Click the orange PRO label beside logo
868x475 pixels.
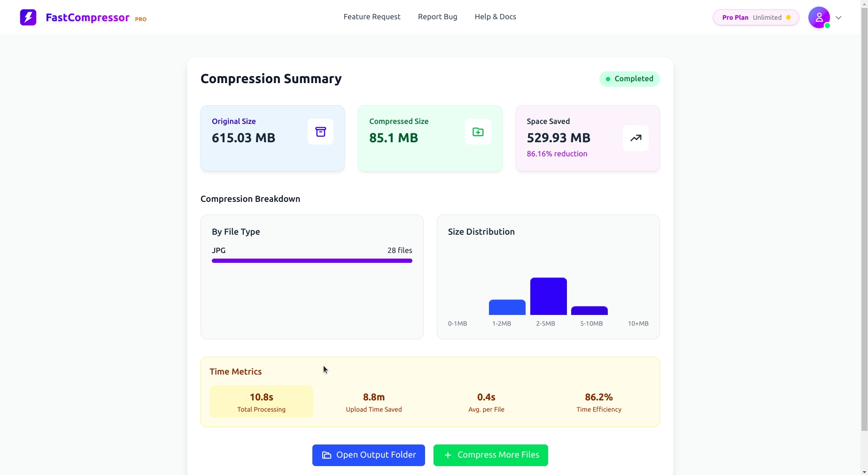(x=141, y=20)
